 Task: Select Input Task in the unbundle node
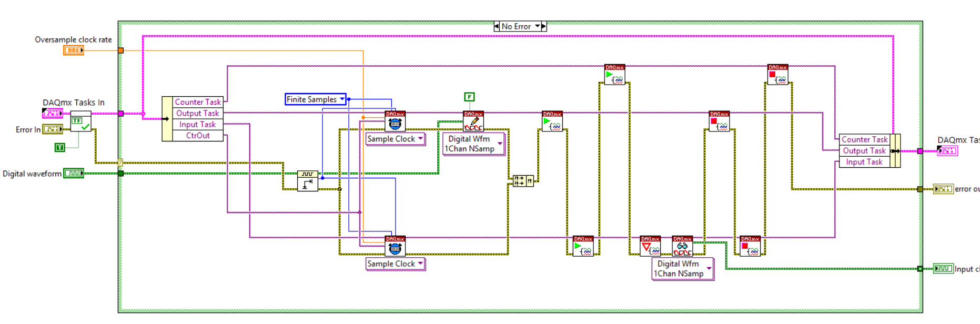point(198,124)
